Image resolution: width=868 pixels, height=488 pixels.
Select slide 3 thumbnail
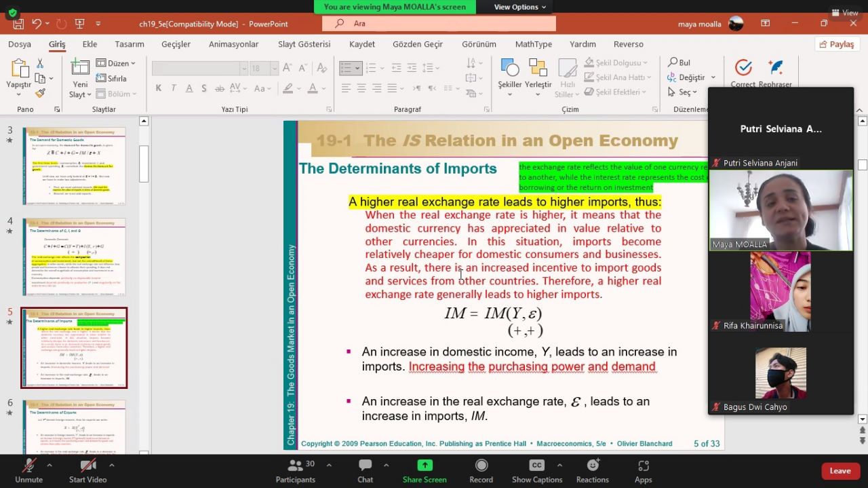pyautogui.click(x=74, y=166)
